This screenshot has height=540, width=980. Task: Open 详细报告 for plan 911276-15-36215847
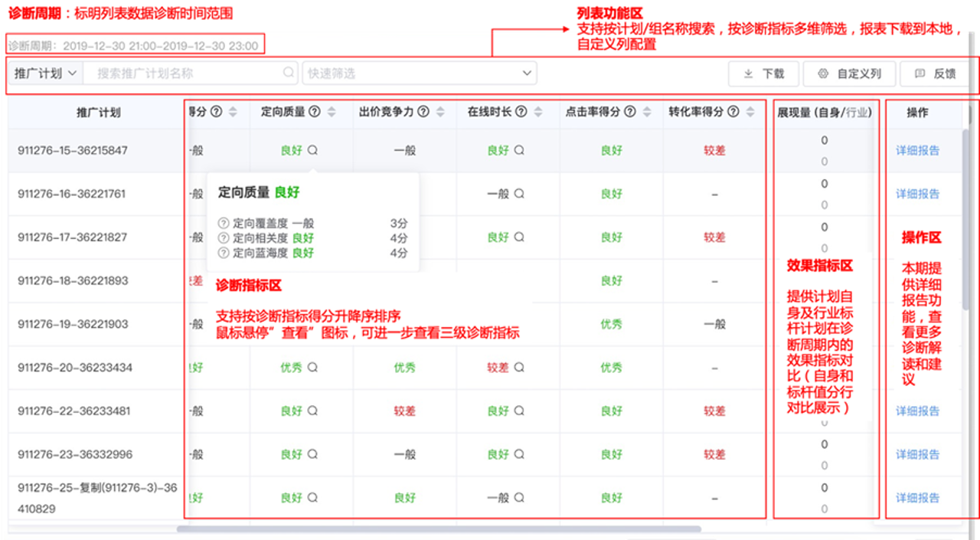[918, 151]
